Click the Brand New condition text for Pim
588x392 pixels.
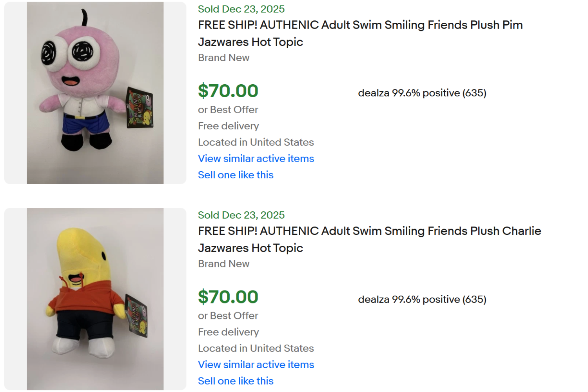[223, 58]
